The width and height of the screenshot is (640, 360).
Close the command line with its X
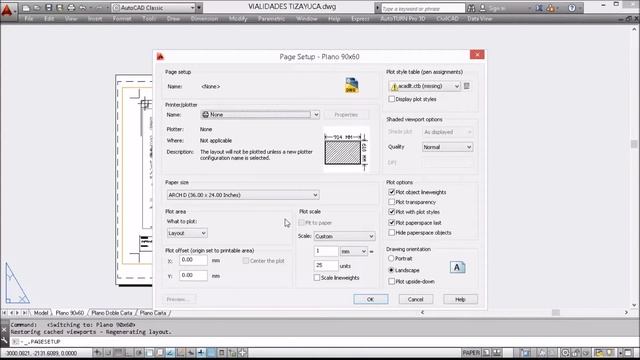click(x=4, y=329)
